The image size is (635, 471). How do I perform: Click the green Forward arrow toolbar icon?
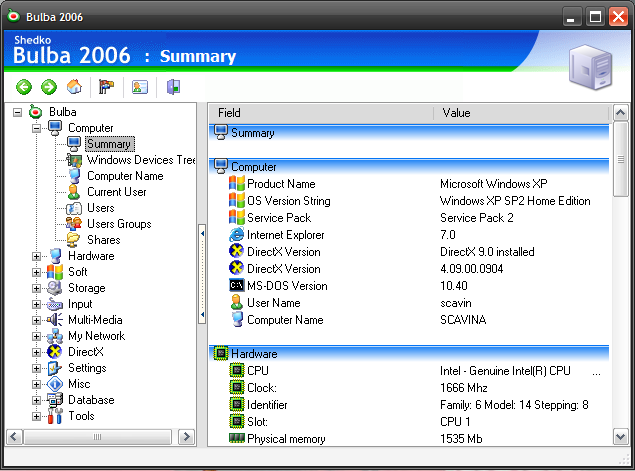coord(49,87)
